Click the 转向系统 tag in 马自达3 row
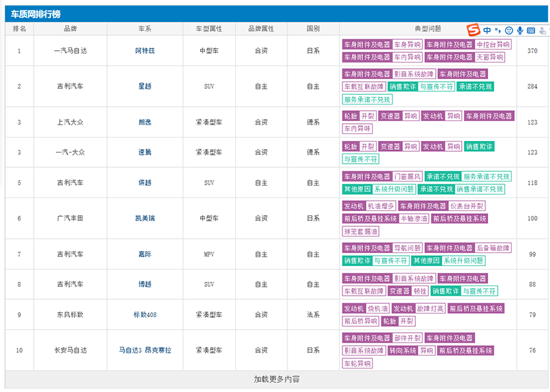Viewport: 550px width, 392px height. [x=403, y=351]
